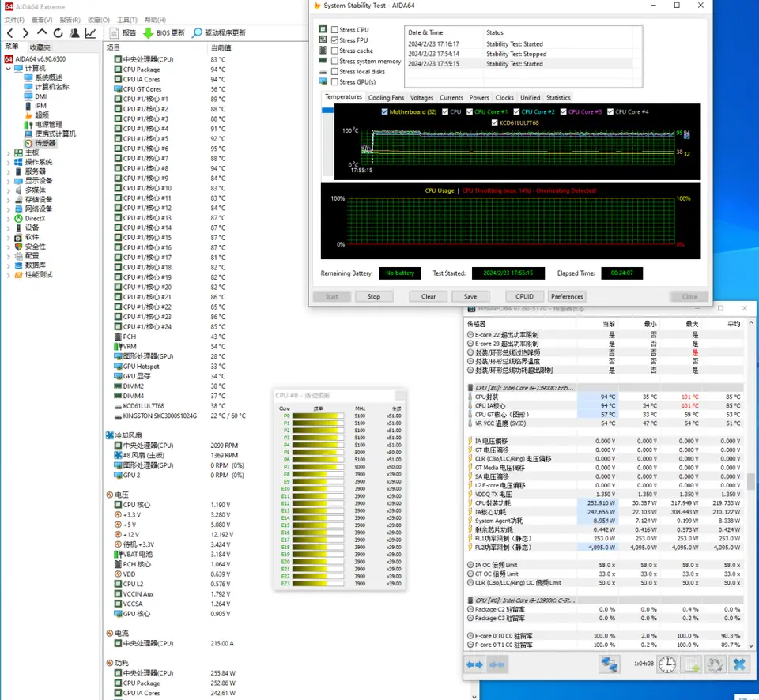Expand the 网络设备 tree node
The image size is (759, 700).
[x=8, y=209]
